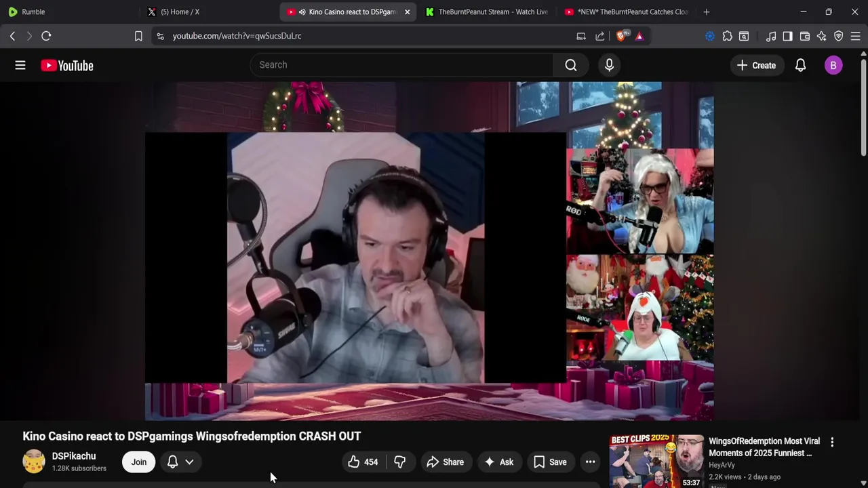Switch to the Rumble browser tab
The height and width of the screenshot is (488, 868).
click(69, 12)
